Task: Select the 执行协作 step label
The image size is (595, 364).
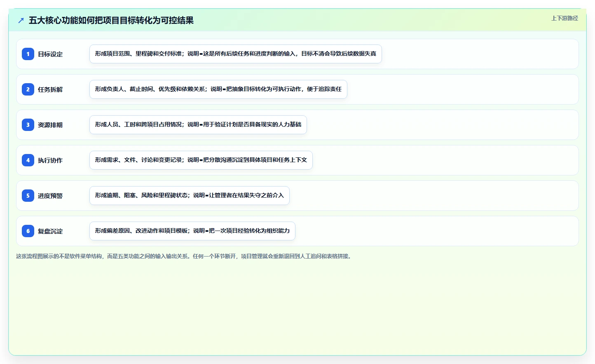Action: point(50,161)
